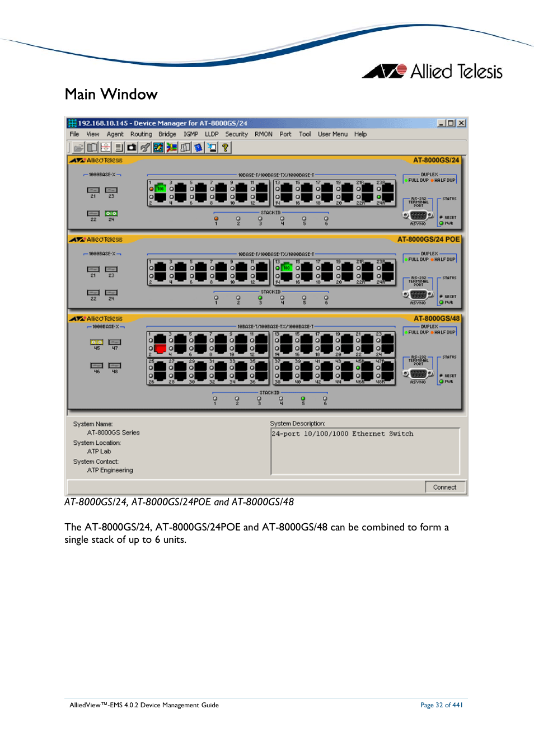Select SFP slot 45 on AT-8000GS/48 unit

click(97, 342)
